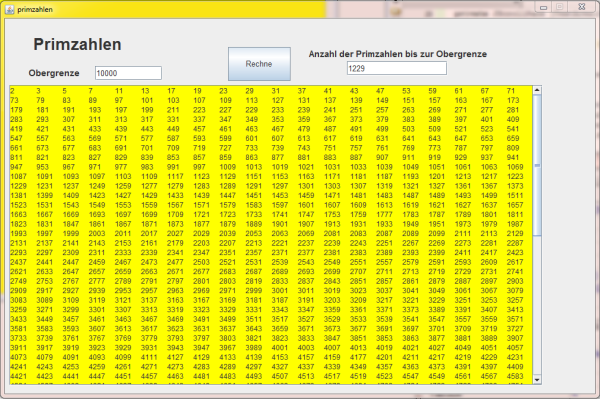
Task: Focus the Obergrenze input field
Action: pos(128,73)
